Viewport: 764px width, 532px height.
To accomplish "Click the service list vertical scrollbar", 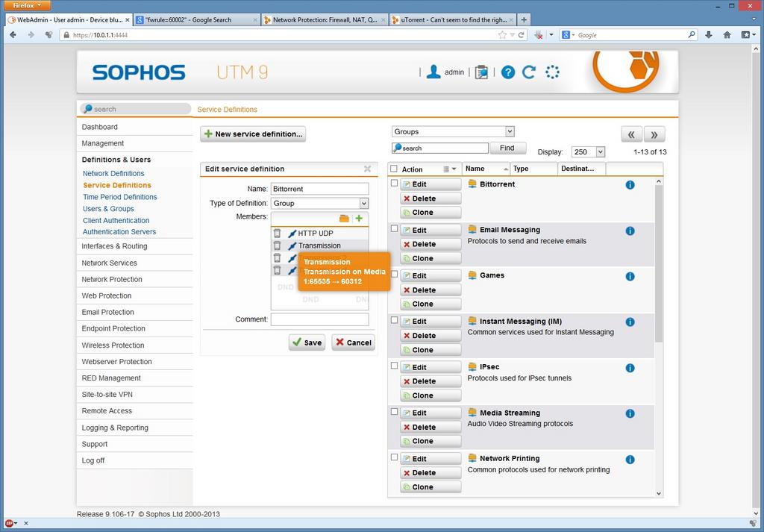I will click(x=659, y=263).
